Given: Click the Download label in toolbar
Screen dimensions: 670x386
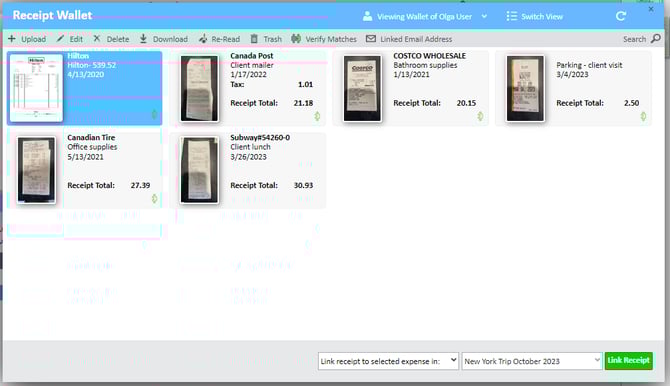Looking at the screenshot, I should [170, 39].
